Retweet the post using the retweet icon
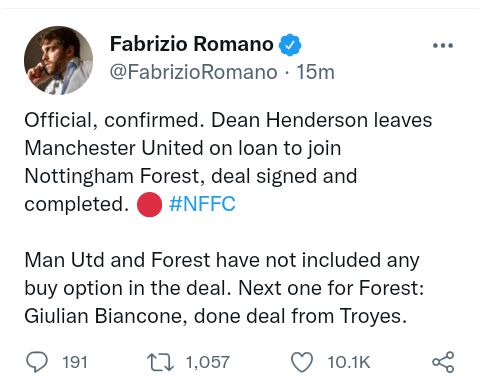 pyautogui.click(x=160, y=362)
